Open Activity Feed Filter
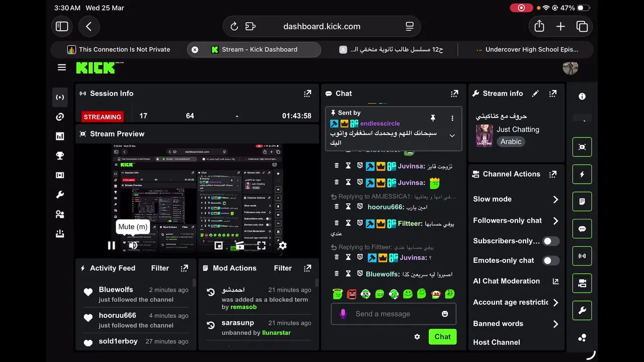644x362 pixels. coord(160,268)
